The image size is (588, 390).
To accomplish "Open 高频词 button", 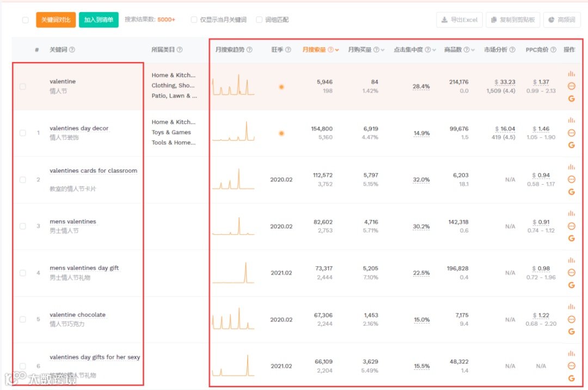I will click(562, 20).
